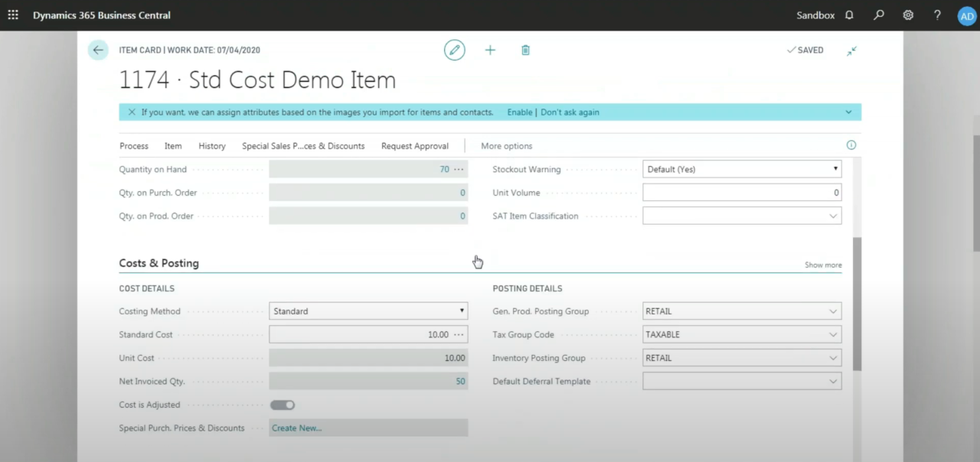Edit the item with the pencil icon
The height and width of the screenshot is (462, 980).
click(455, 50)
